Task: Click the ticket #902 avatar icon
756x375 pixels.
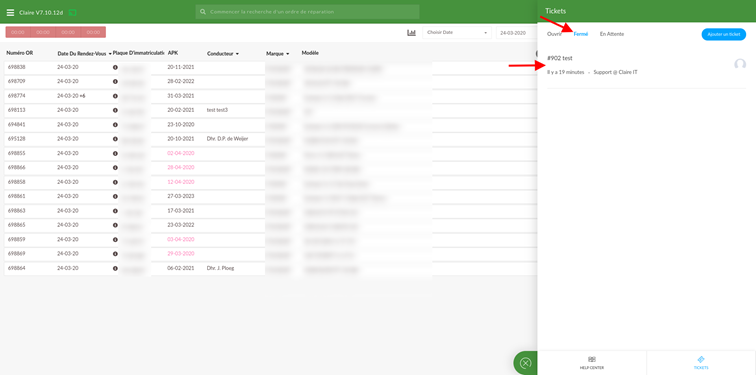Action: click(x=740, y=64)
